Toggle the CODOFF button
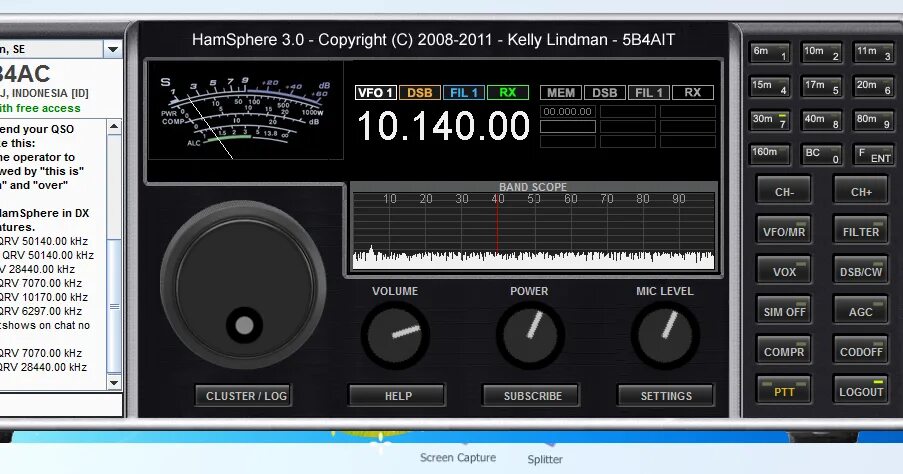The image size is (903, 474). pyautogui.click(x=860, y=350)
